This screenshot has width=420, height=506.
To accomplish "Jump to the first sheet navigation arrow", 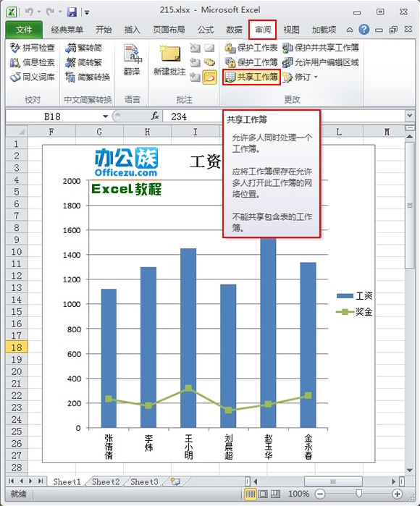I will tap(12, 481).
